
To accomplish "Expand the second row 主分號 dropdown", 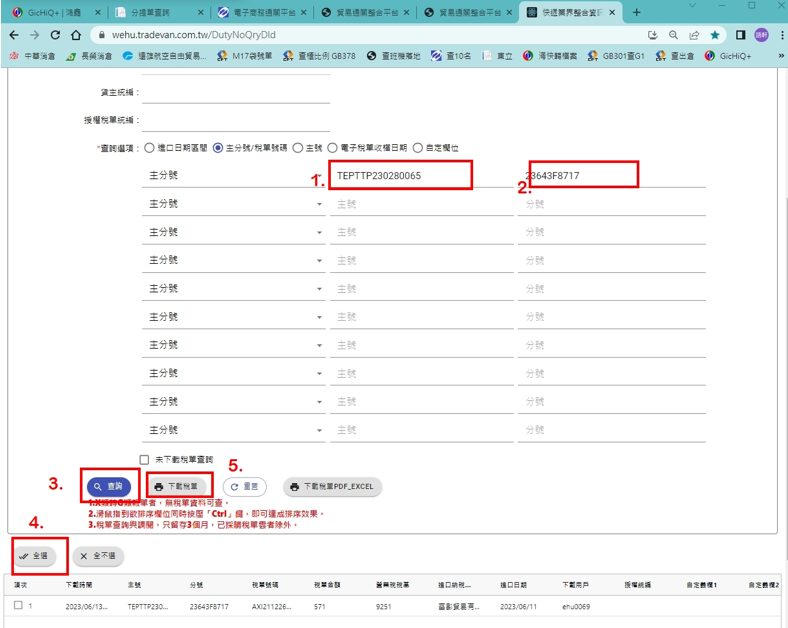I will pos(320,204).
